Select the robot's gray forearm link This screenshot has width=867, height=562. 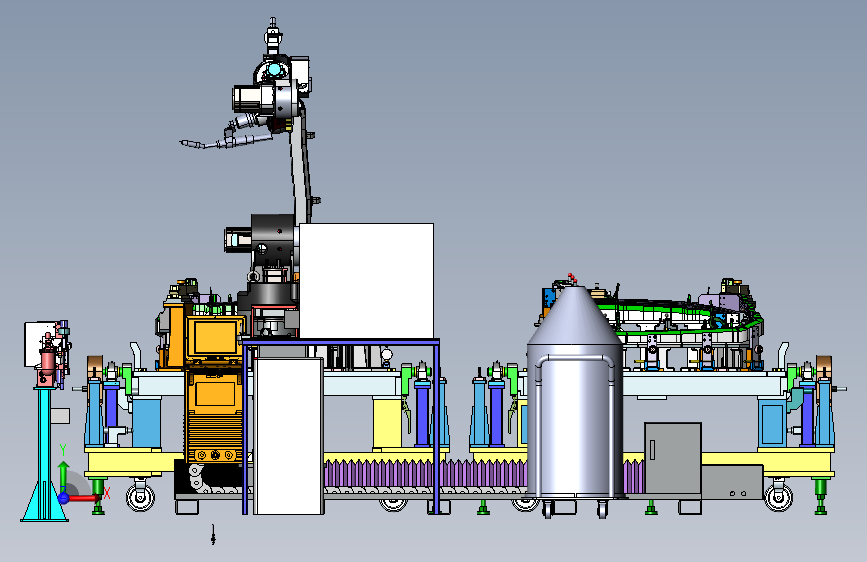(301, 166)
